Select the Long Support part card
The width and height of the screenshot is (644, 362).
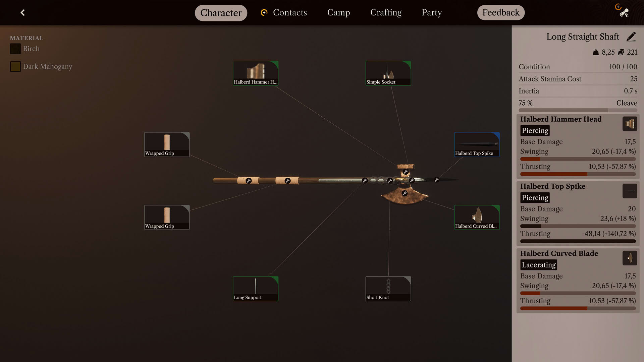coord(256,289)
